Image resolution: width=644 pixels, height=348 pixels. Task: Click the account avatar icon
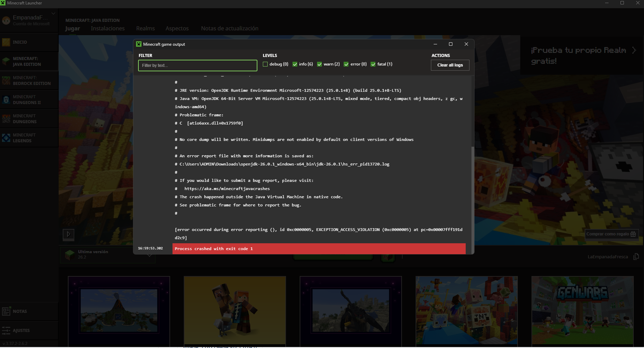tap(6, 20)
